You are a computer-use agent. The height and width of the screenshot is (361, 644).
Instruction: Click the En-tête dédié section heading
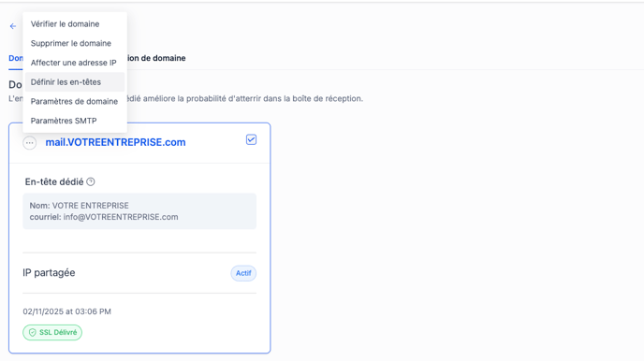[x=54, y=181]
